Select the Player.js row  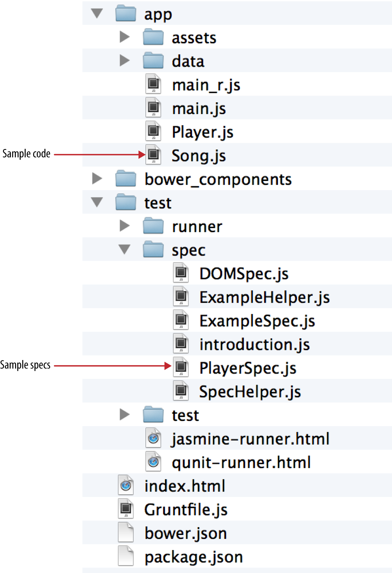coord(202,132)
